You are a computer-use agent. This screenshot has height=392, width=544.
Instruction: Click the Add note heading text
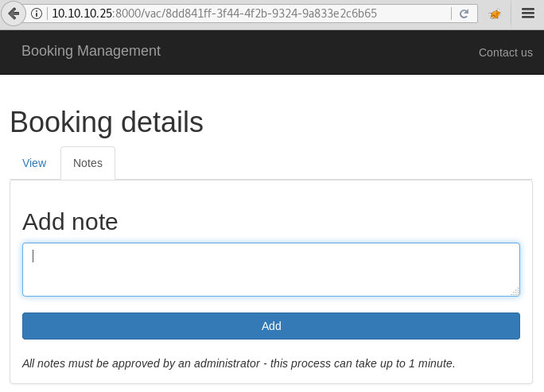(70, 222)
